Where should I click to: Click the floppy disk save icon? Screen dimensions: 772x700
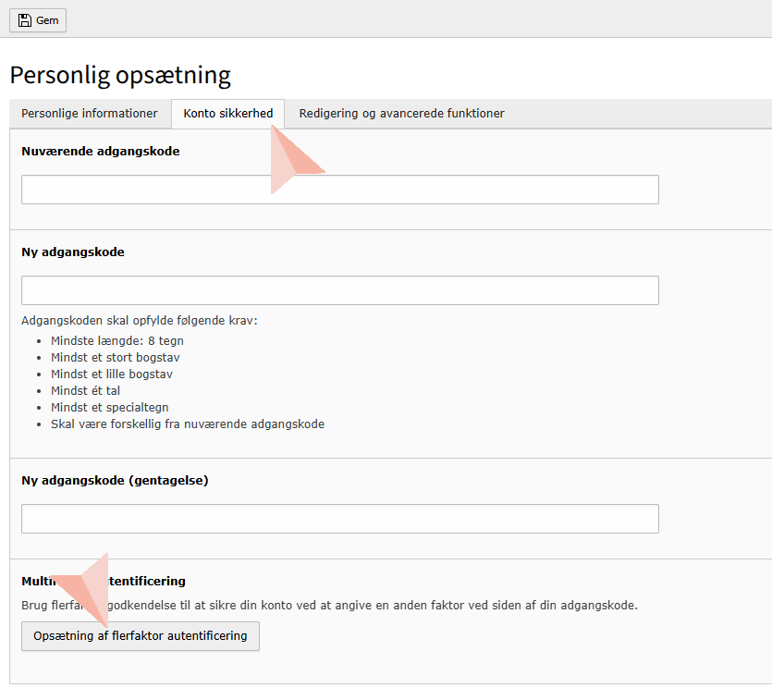[25, 20]
